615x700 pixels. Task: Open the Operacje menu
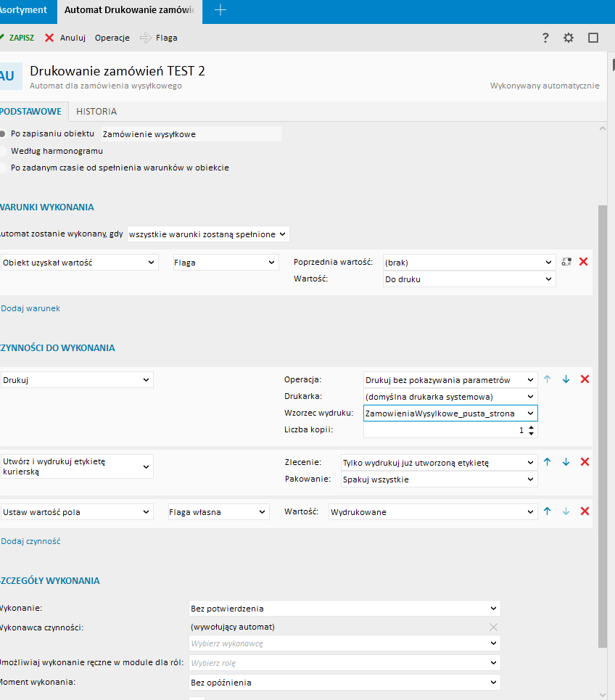point(112,38)
